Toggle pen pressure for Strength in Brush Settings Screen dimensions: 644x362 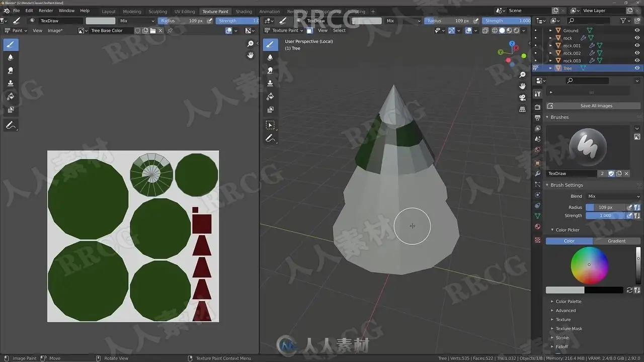tap(629, 216)
